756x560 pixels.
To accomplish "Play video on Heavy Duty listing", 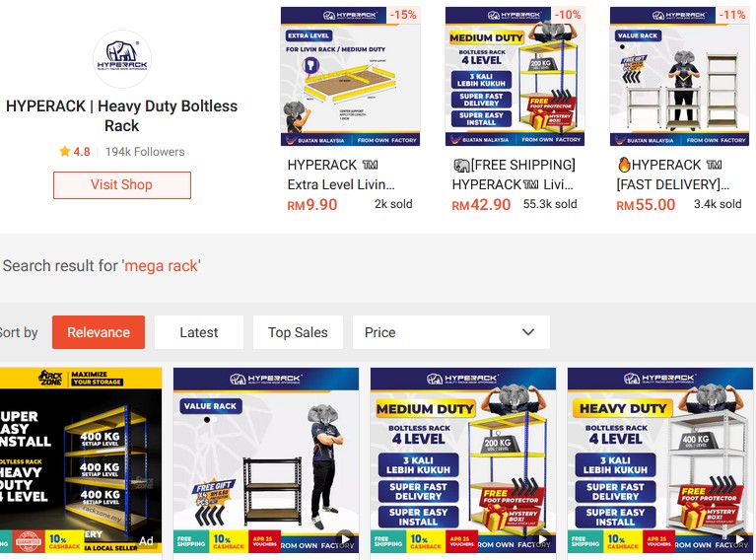I will tap(739, 538).
